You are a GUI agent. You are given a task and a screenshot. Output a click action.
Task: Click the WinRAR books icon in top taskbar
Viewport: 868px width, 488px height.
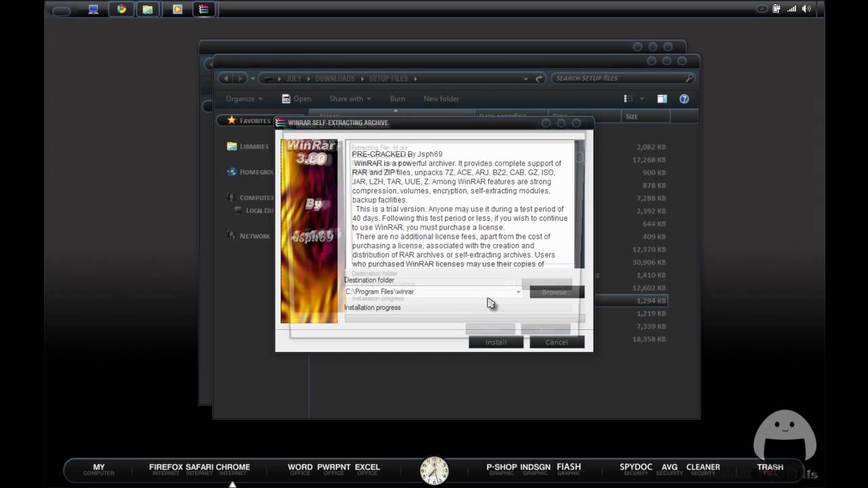[x=203, y=9]
